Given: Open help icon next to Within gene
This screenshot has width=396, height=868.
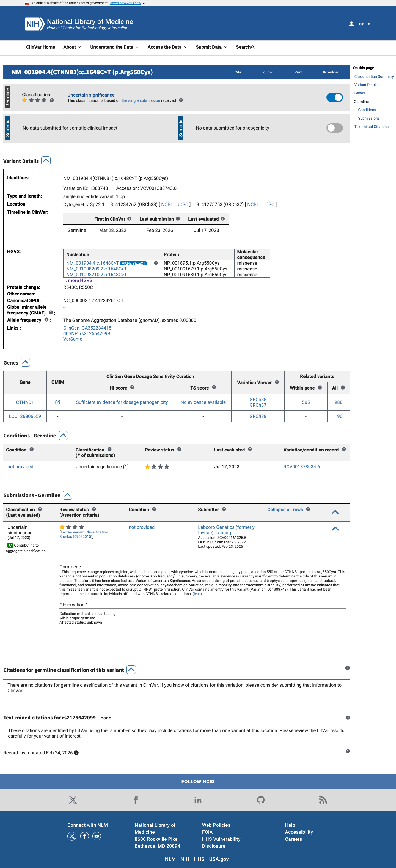Looking at the screenshot, I should pyautogui.click(x=320, y=387).
